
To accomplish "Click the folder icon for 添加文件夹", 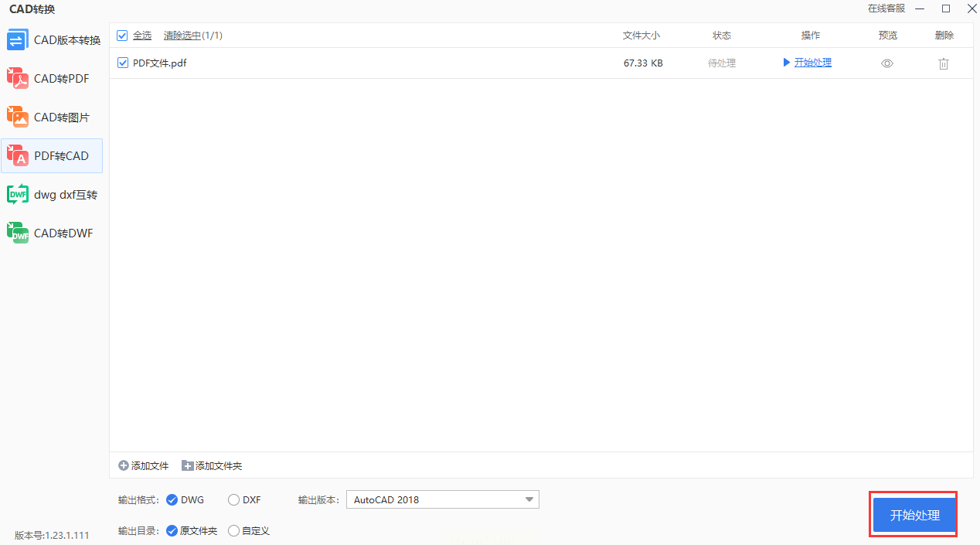I will (x=188, y=465).
